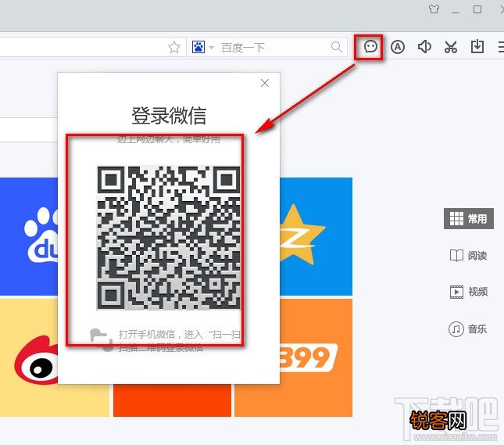The height and width of the screenshot is (445, 504).
Task: Click the magnifier search icon
Action: 337,47
